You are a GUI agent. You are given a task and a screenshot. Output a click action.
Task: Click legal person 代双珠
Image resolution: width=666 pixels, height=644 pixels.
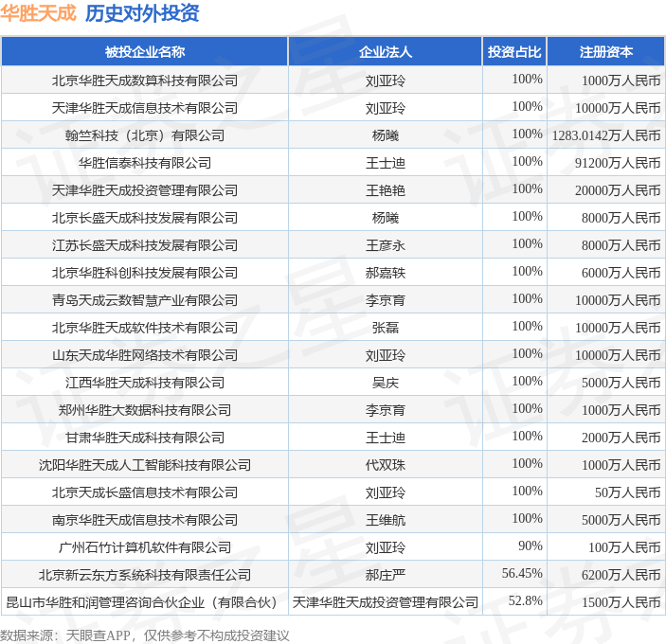pos(386,465)
